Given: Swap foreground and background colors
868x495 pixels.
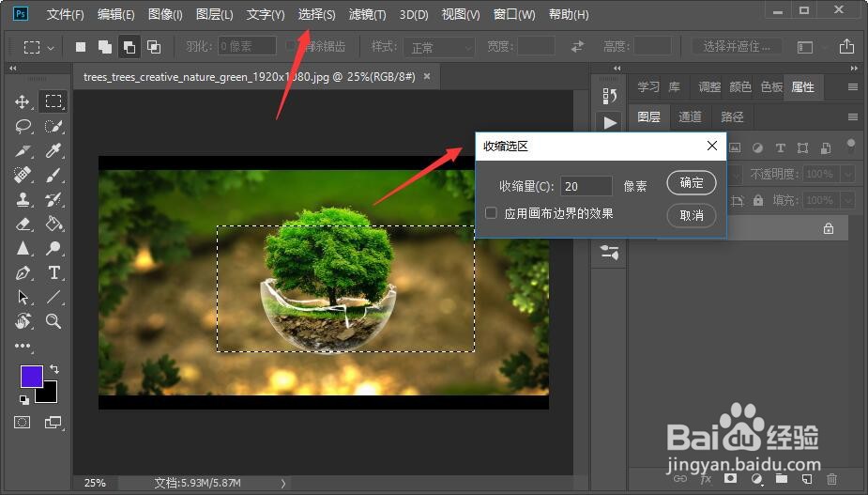Looking at the screenshot, I should tap(54, 368).
